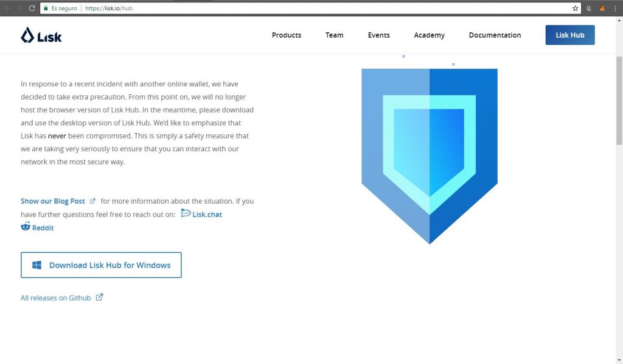Click the Reddit alien icon

coord(26,226)
